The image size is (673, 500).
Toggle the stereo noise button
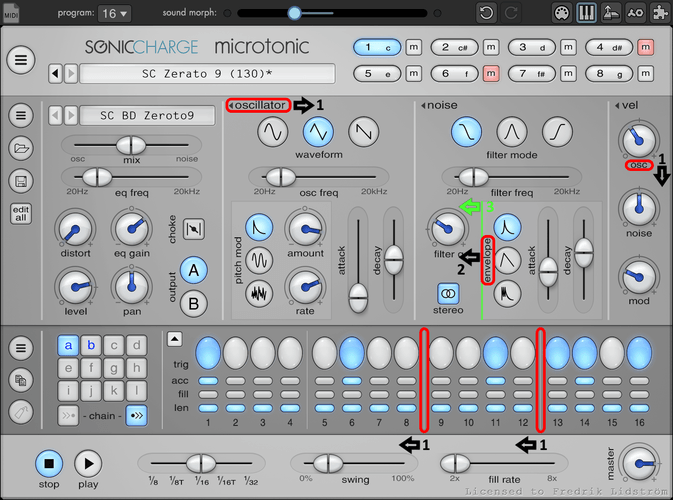448,294
